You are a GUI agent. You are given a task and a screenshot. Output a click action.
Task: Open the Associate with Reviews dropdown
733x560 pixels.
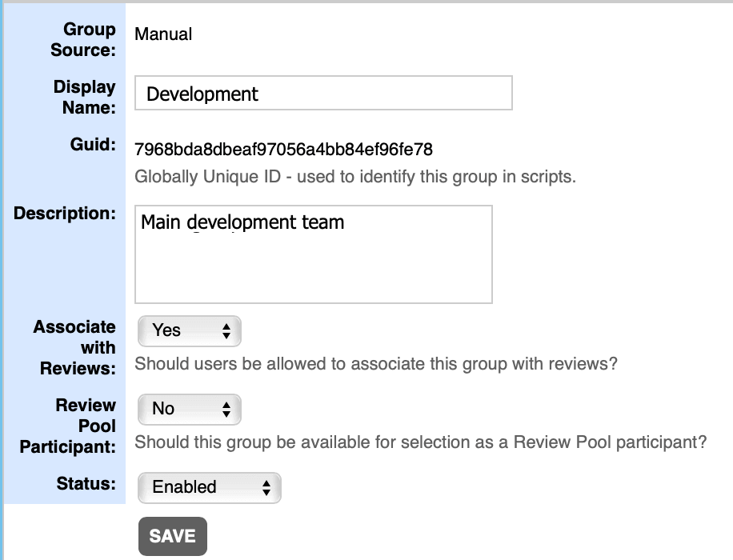pyautogui.click(x=189, y=331)
